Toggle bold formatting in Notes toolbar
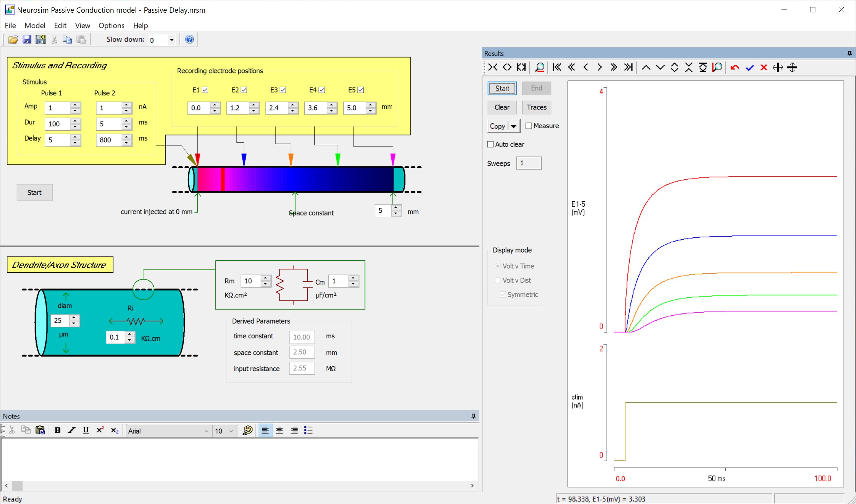 click(x=57, y=430)
